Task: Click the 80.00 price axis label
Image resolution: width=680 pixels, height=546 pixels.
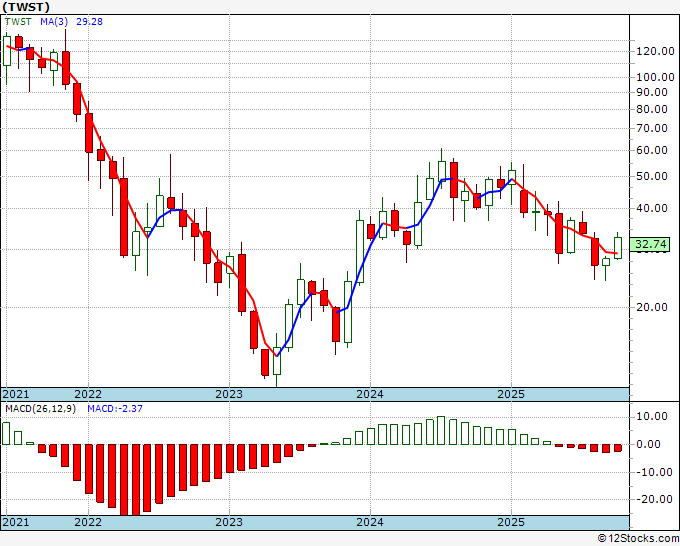Action: tap(651, 109)
